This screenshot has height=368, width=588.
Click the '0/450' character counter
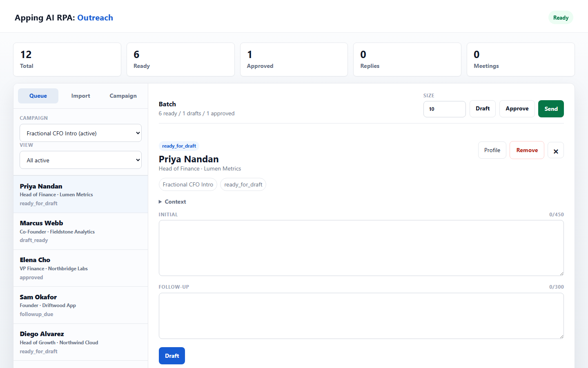click(556, 214)
